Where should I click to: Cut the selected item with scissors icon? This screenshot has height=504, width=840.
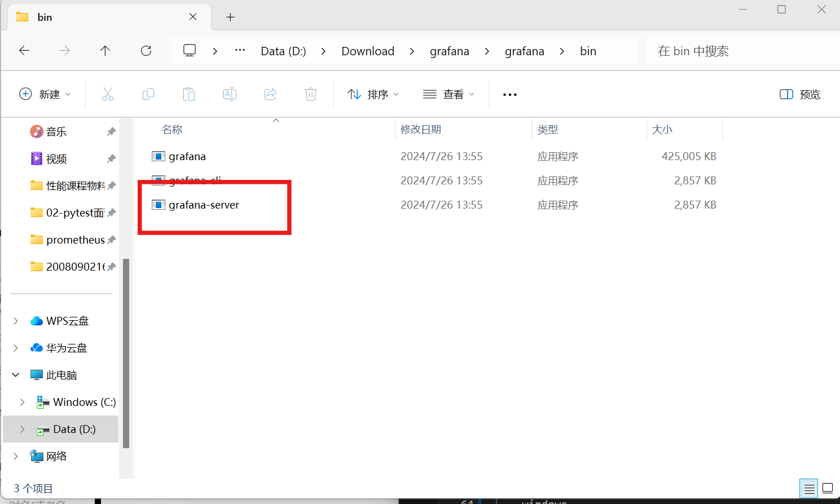108,94
